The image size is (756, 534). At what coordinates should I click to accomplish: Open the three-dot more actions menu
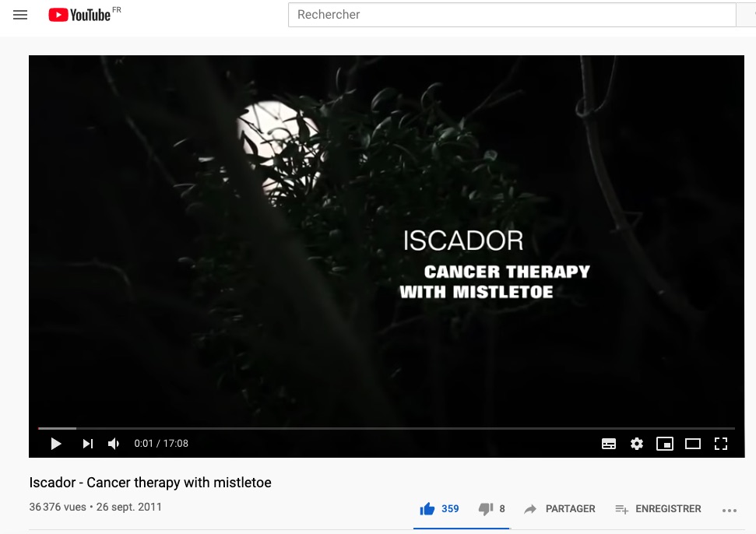point(730,511)
